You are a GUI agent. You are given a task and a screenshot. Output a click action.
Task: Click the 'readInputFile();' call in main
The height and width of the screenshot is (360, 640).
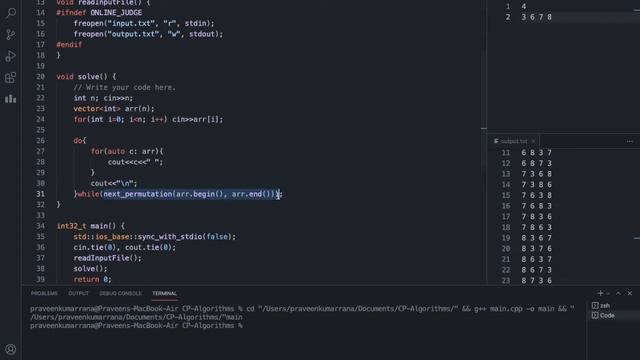pyautogui.click(x=107, y=258)
